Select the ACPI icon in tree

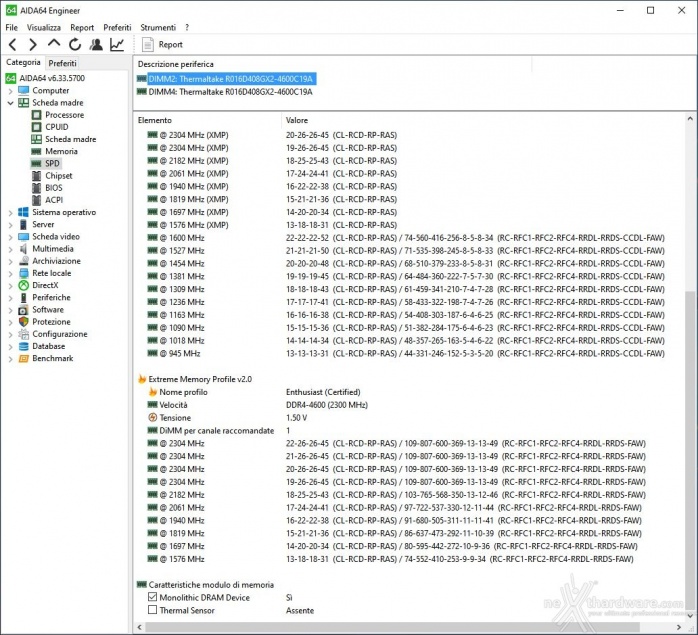37,200
